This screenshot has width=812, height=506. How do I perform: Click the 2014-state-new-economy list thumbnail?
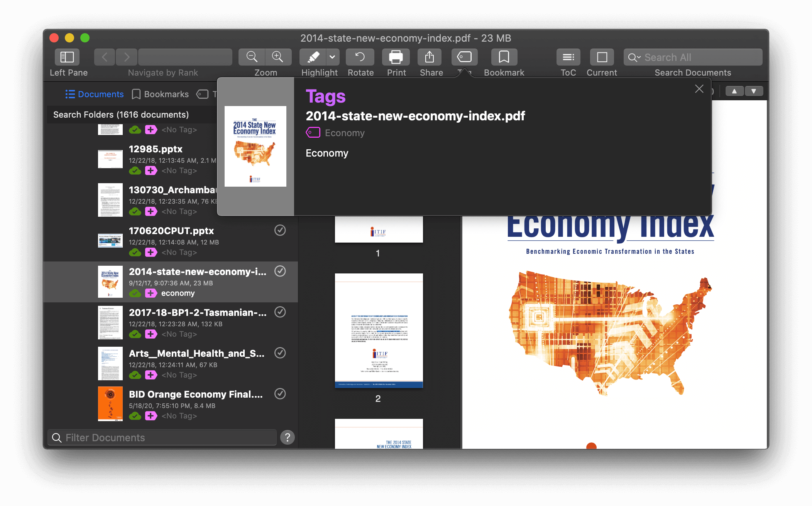click(110, 281)
